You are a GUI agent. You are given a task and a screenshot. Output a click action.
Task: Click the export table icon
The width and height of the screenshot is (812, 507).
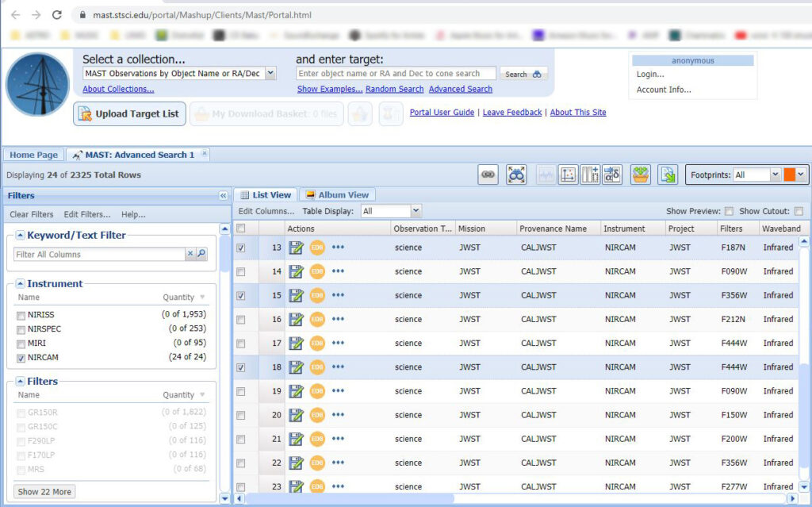point(668,175)
